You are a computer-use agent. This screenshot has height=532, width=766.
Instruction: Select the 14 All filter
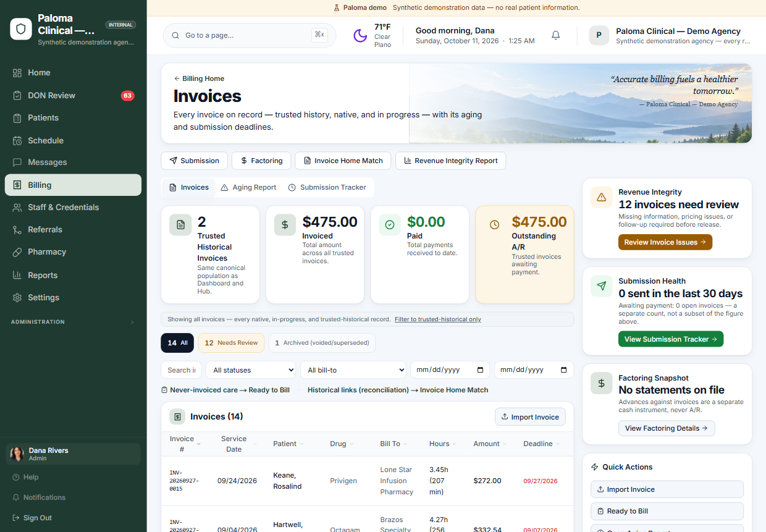click(177, 343)
